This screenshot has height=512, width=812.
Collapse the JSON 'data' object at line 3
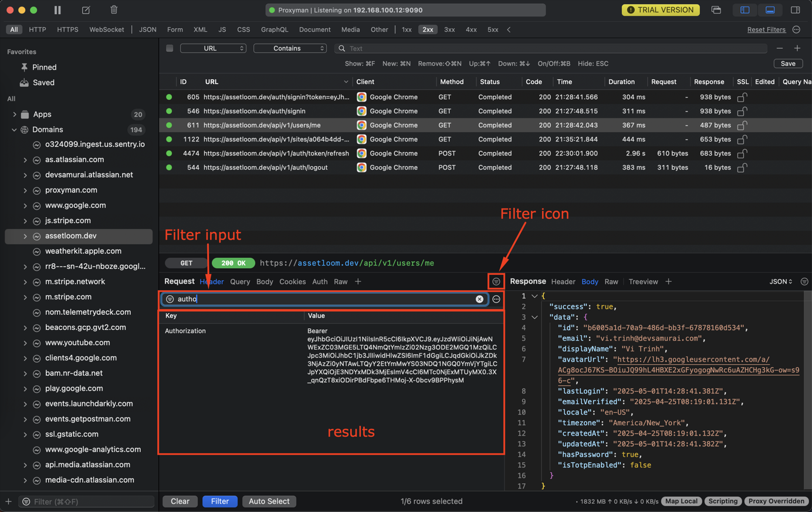click(x=534, y=317)
